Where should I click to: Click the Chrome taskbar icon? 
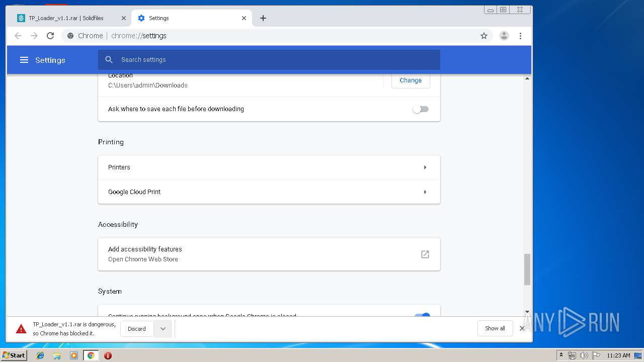pos(91,355)
